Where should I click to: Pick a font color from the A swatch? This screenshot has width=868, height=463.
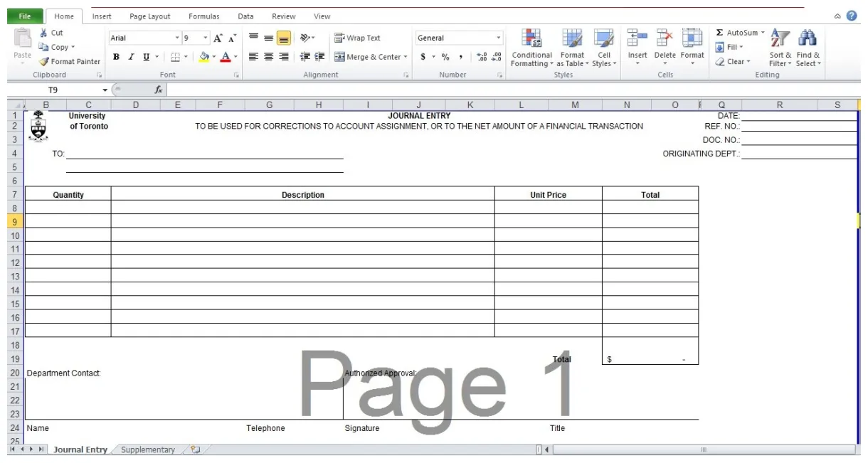pos(227,55)
